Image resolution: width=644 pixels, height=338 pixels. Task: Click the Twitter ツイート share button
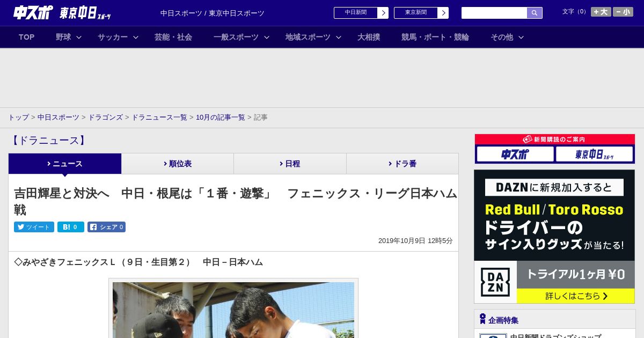34,227
